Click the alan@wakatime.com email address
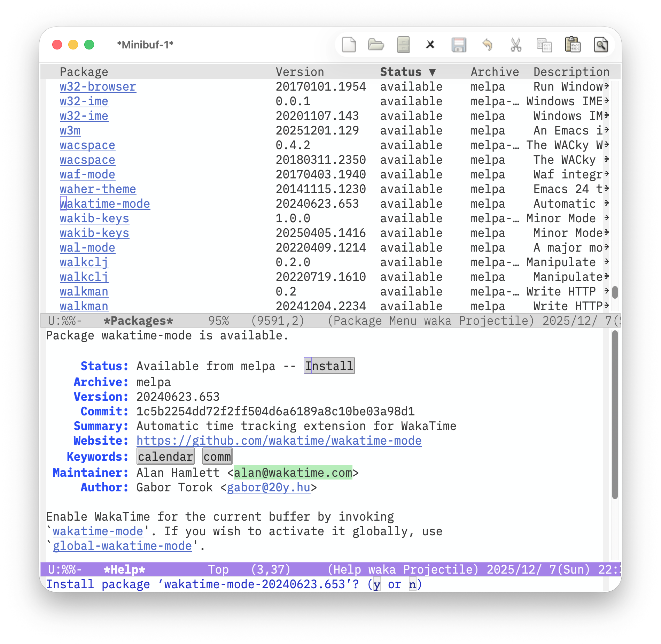This screenshot has height=644, width=661. (293, 473)
